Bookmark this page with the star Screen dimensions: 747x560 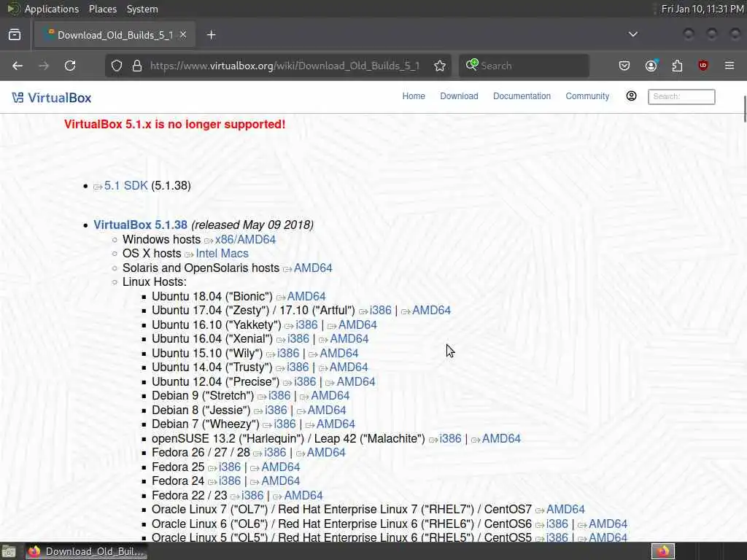pos(440,66)
